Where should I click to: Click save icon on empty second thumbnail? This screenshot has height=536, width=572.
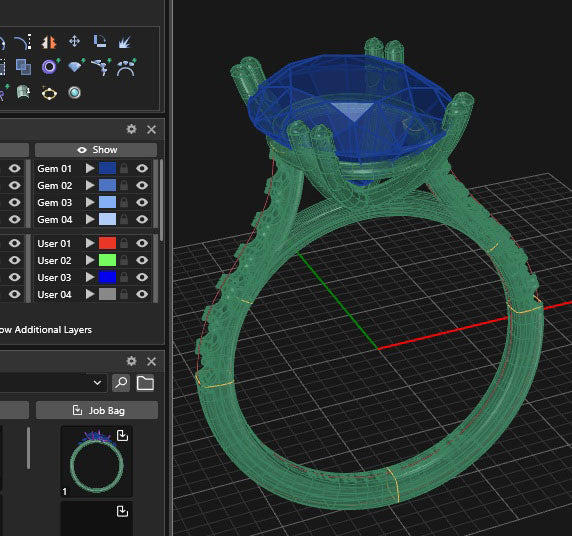point(122,511)
